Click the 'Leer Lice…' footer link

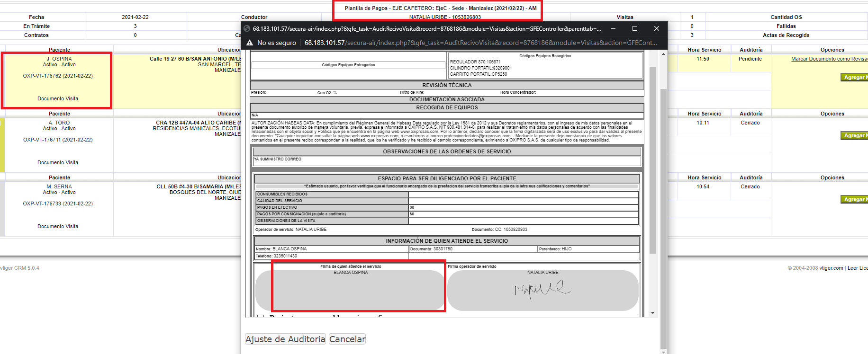tap(858, 268)
